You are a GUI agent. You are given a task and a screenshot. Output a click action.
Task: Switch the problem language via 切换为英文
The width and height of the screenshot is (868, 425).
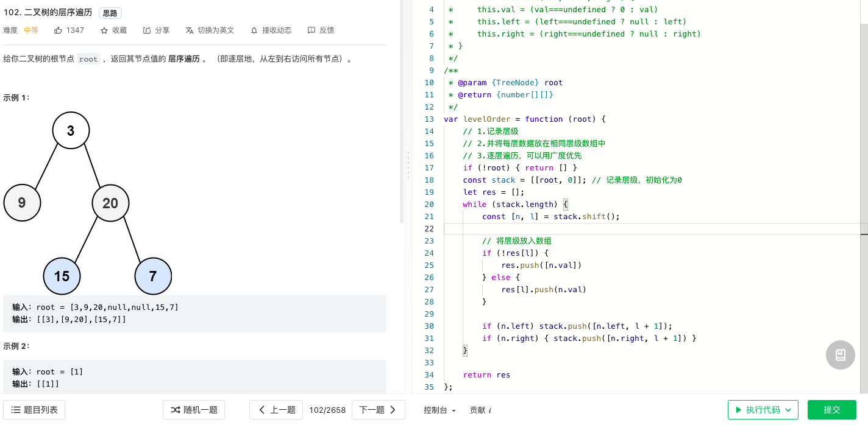pyautogui.click(x=210, y=30)
